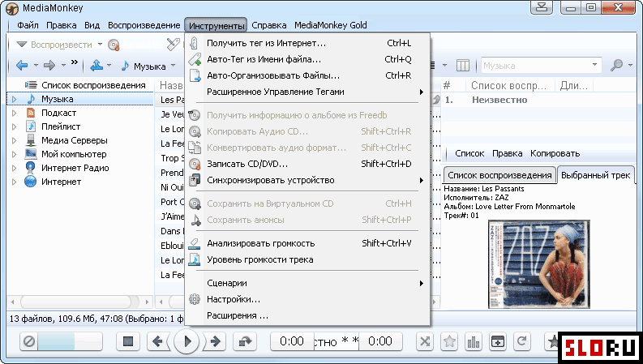The image size is (643, 364).
Task: Click the Stop playback button
Action: [x=128, y=341]
